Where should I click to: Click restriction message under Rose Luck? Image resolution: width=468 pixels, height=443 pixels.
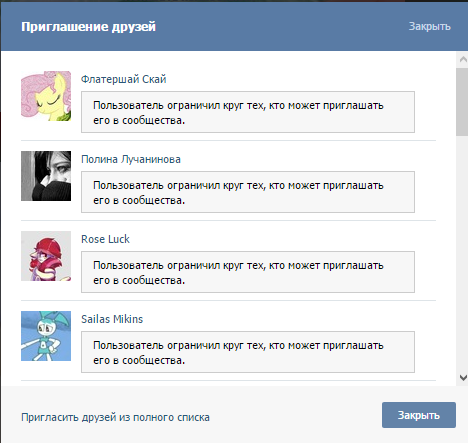click(x=248, y=272)
